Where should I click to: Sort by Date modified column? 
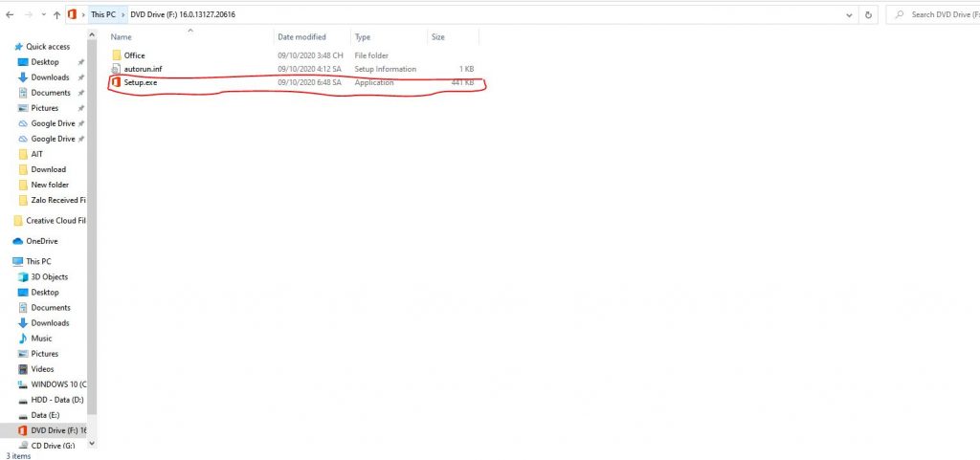(x=301, y=37)
